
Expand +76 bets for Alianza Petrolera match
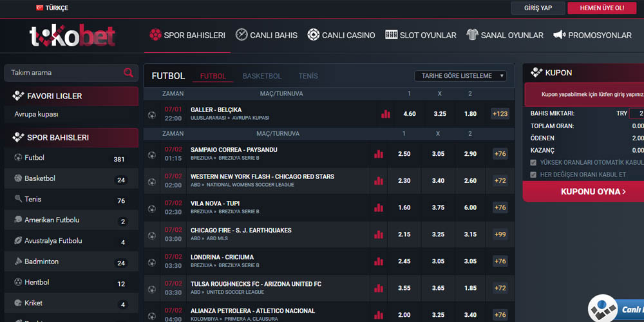[x=500, y=315]
